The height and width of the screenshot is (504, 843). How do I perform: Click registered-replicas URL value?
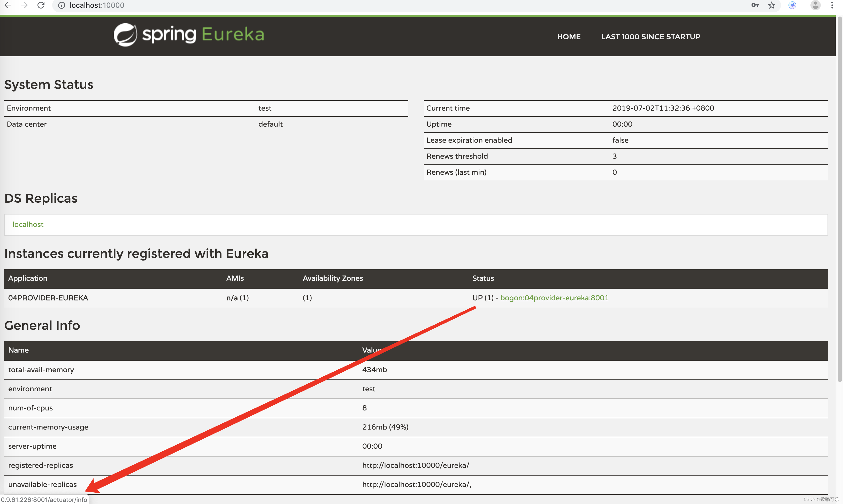pyautogui.click(x=415, y=465)
